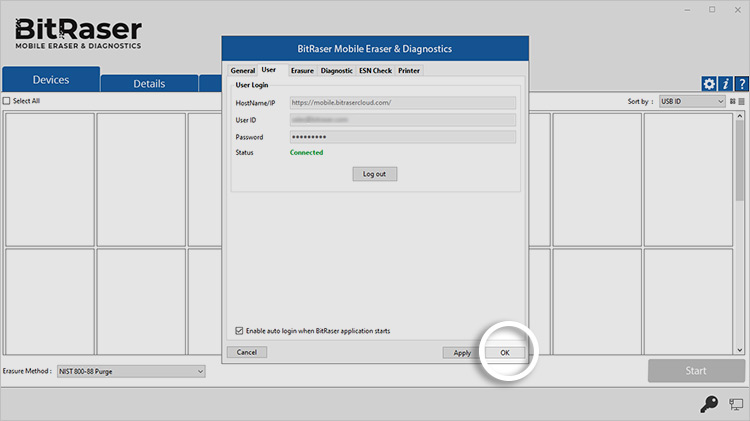
Task: Click the Apply button
Action: 462,353
